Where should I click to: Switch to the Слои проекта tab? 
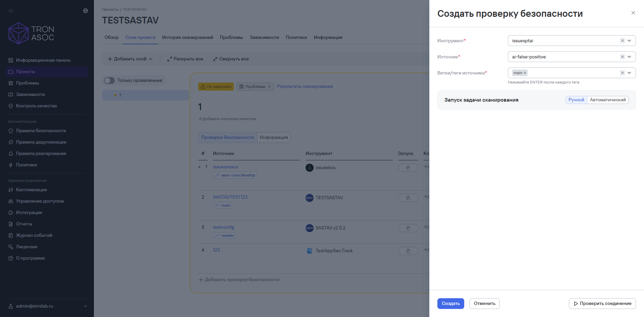(x=140, y=37)
